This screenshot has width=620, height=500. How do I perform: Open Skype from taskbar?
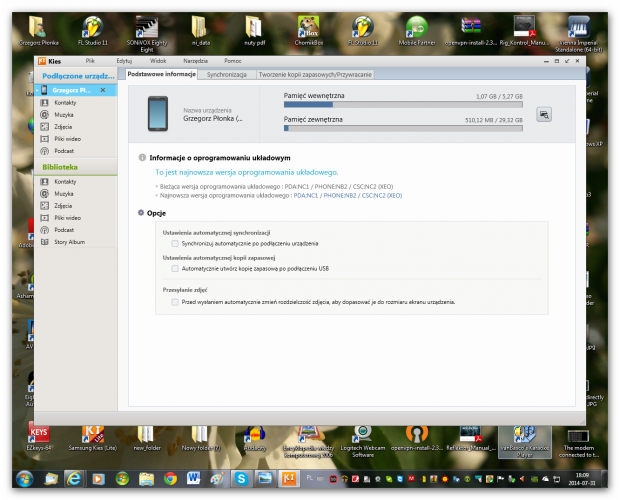tap(241, 479)
